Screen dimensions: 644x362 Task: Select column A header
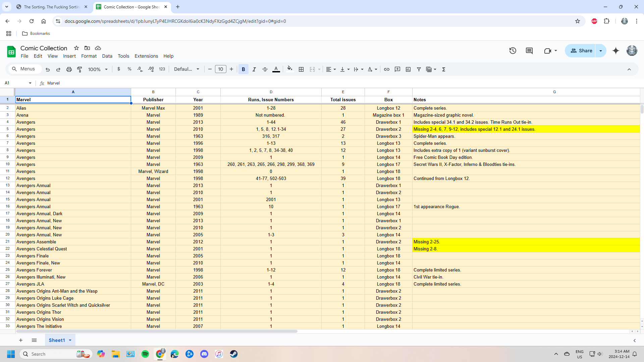[x=73, y=92]
